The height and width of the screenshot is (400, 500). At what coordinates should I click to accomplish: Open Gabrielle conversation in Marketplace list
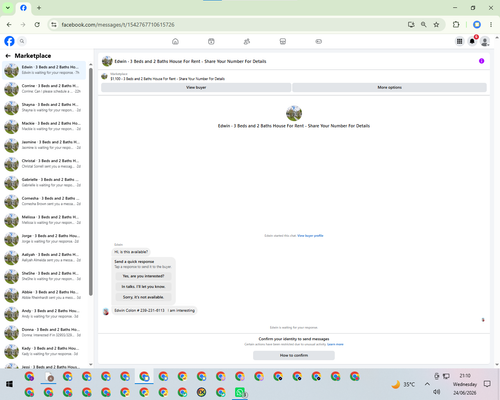pos(44,182)
